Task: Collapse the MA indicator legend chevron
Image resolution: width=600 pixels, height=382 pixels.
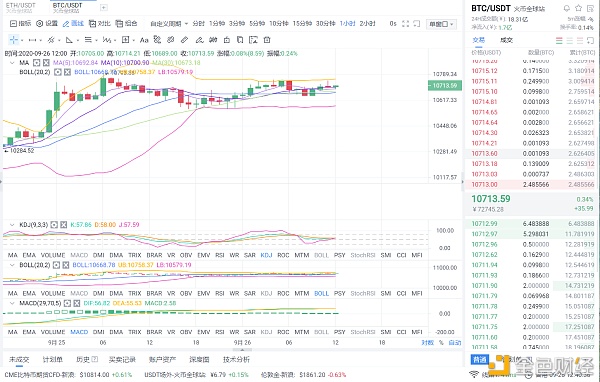Action: point(12,62)
